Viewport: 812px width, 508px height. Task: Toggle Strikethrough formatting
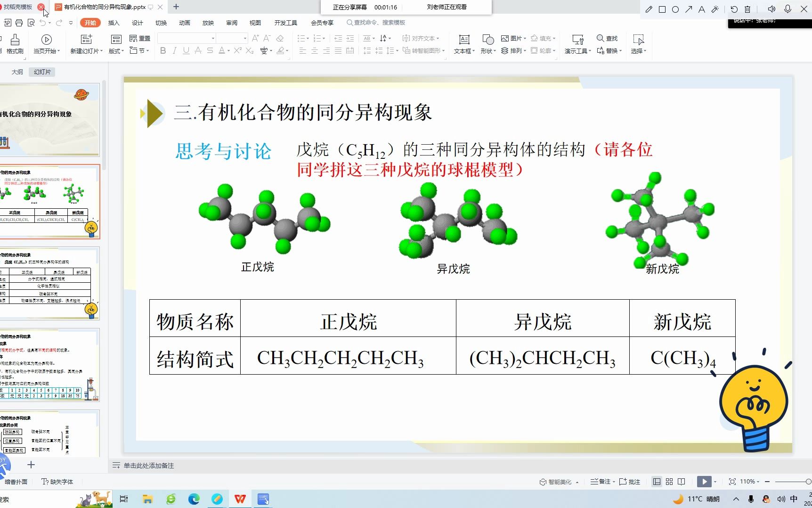click(x=210, y=50)
